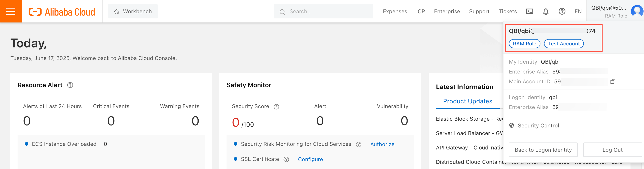Click the Log Out button
The height and width of the screenshot is (169, 644).
tap(612, 150)
